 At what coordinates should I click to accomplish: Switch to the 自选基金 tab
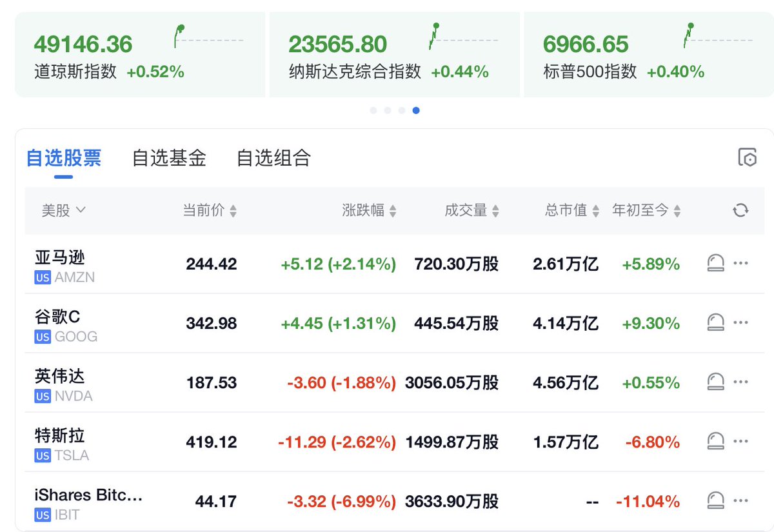(169, 158)
